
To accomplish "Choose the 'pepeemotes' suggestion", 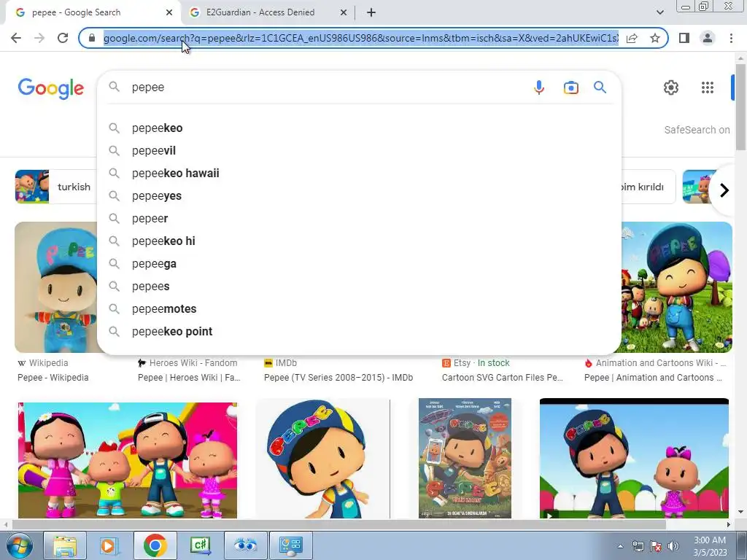I will [359, 309].
